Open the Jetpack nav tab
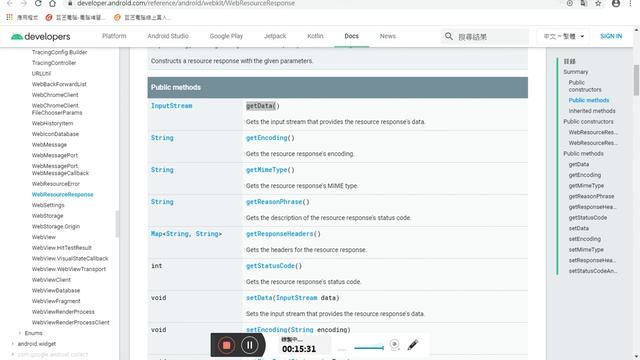This screenshot has height=360, width=640. tap(275, 36)
